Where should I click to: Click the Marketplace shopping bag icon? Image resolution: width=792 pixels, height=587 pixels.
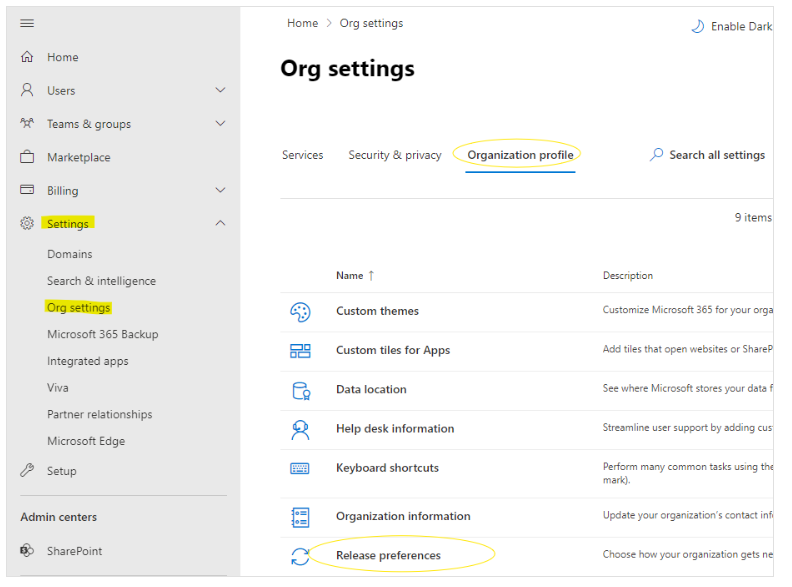(x=27, y=157)
